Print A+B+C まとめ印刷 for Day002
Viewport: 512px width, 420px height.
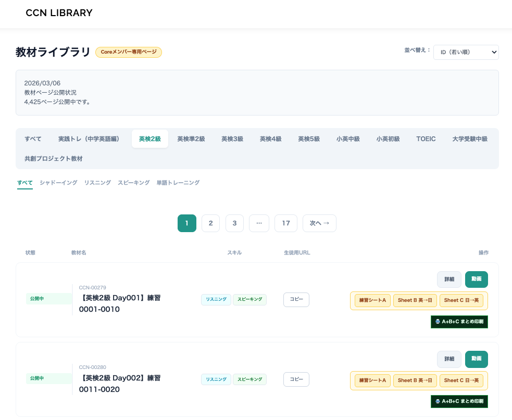pos(459,401)
